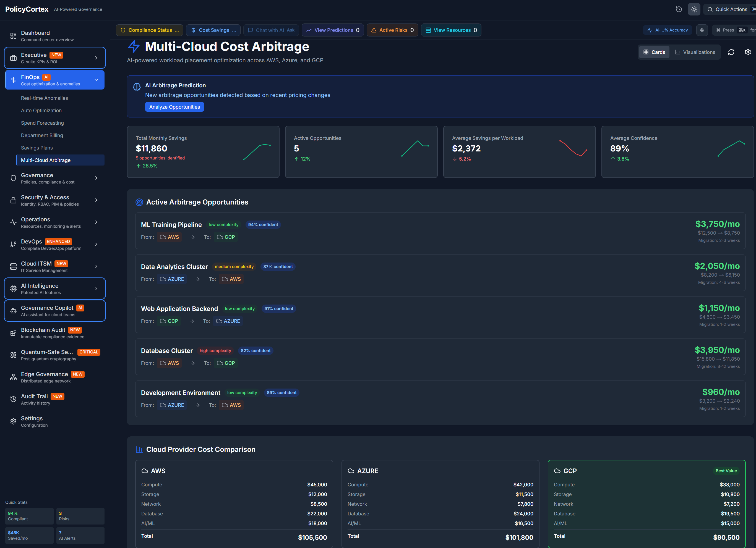This screenshot has height=548, width=756.
Task: Click the microphone voice input icon
Action: click(702, 30)
